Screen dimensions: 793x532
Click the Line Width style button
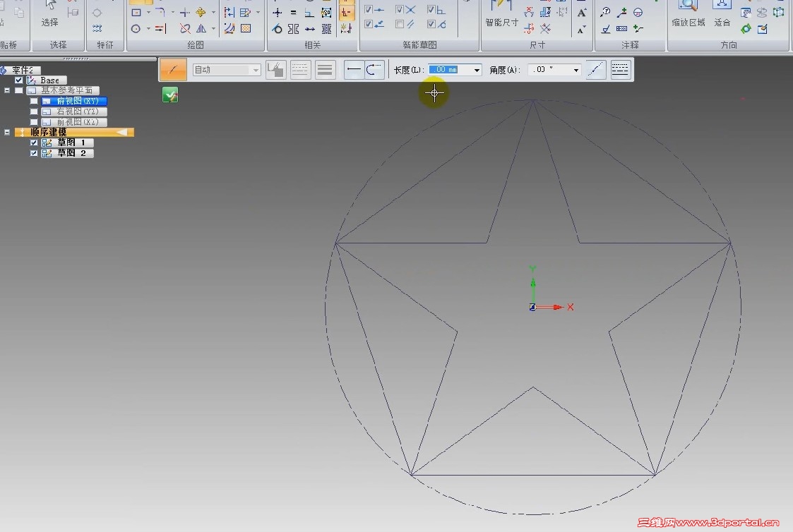(x=325, y=69)
